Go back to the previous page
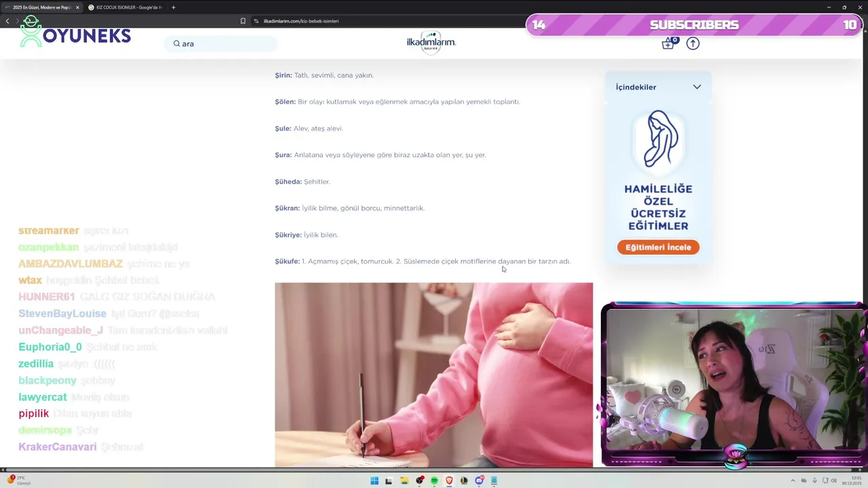The height and width of the screenshot is (488, 868). click(x=7, y=21)
